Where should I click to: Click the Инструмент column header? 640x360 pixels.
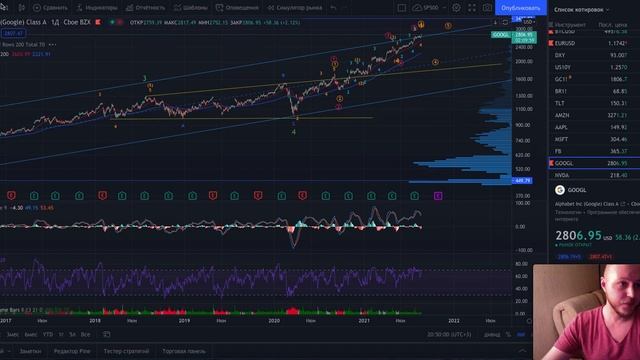click(570, 25)
